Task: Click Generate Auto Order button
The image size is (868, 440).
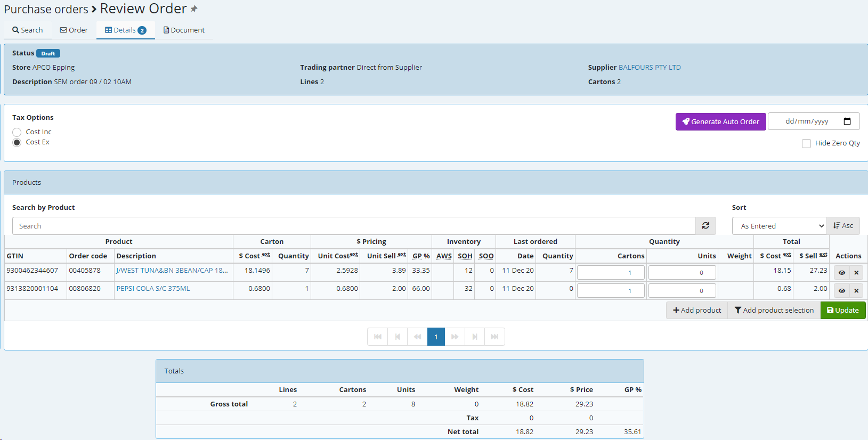Action: (x=720, y=121)
